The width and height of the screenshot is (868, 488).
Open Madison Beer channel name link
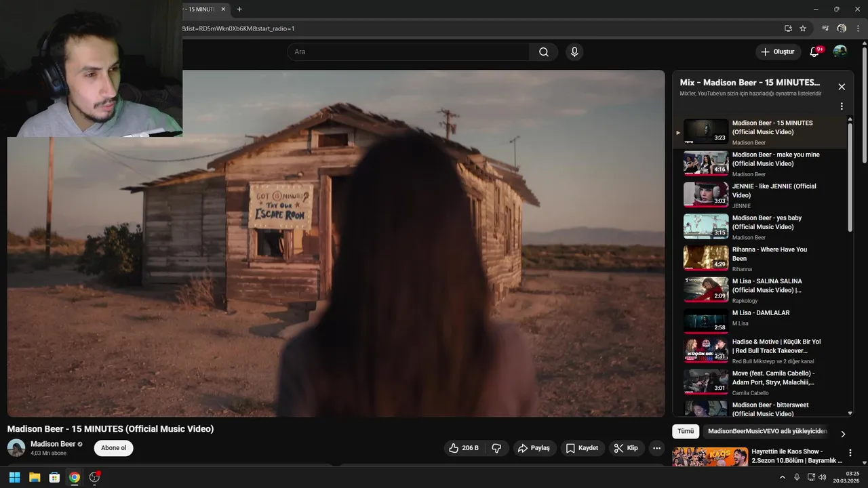pos(53,444)
